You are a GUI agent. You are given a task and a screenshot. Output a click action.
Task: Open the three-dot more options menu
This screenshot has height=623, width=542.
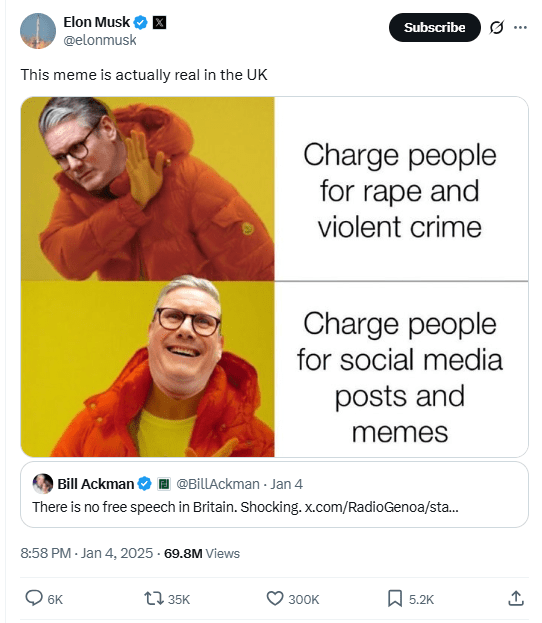point(520,27)
